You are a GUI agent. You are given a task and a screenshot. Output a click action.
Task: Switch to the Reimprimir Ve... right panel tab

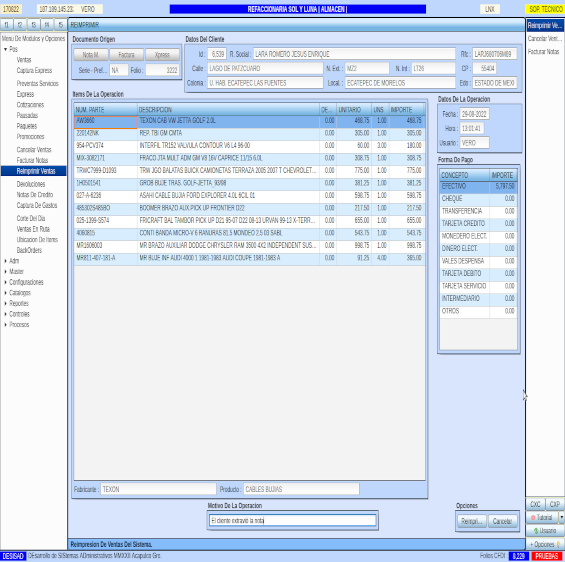[x=545, y=25]
